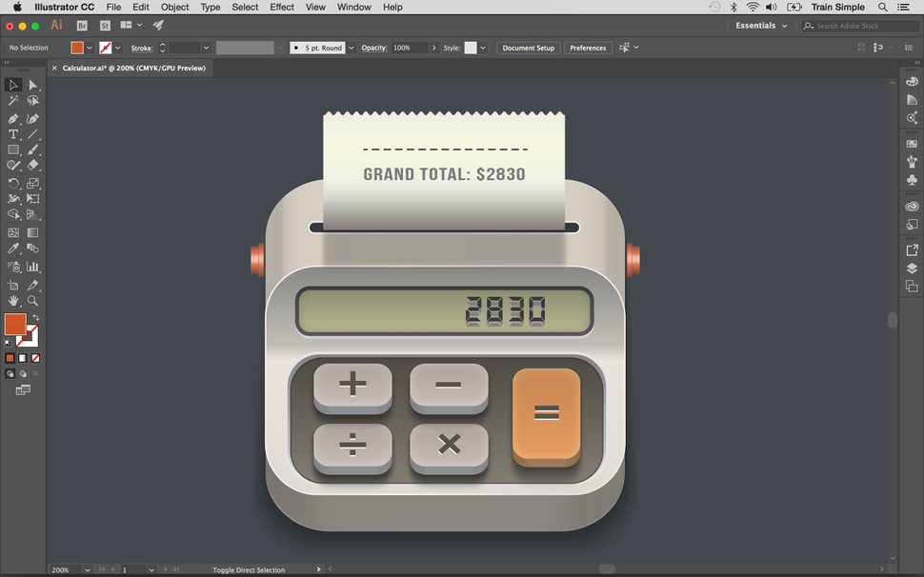
Task: Select the Eyedropper tool
Action: pos(13,248)
